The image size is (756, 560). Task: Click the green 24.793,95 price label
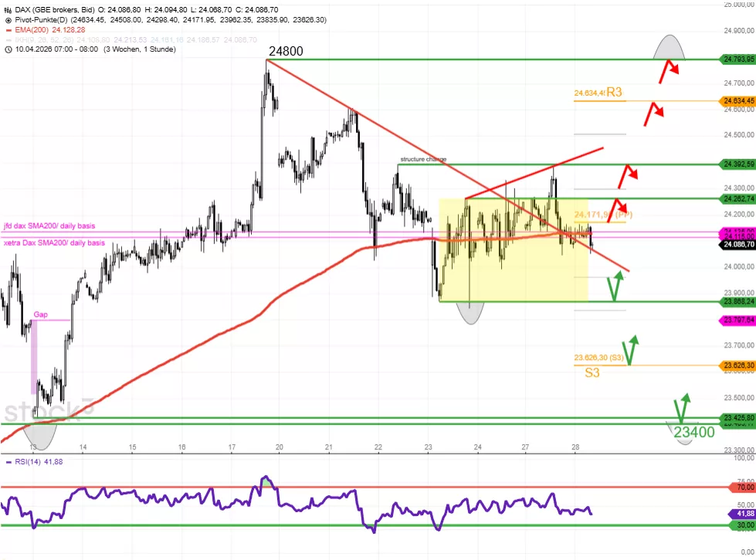[737, 59]
